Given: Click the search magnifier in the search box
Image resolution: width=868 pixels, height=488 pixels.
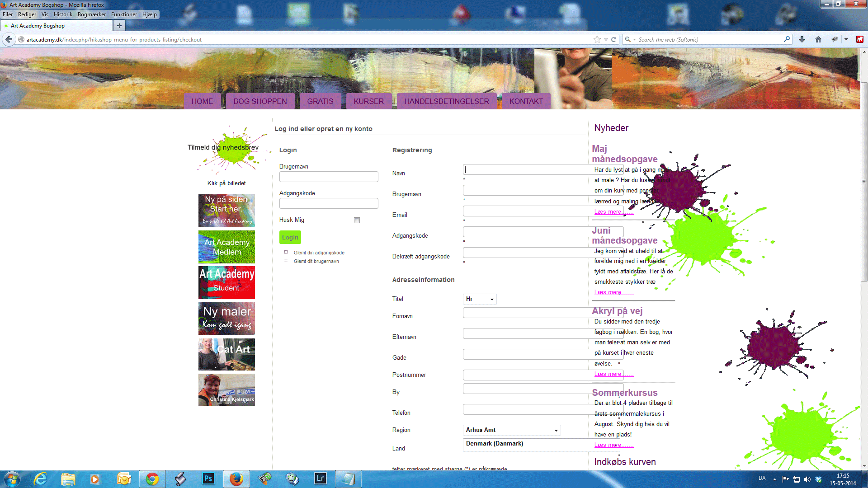Looking at the screenshot, I should pyautogui.click(x=787, y=39).
